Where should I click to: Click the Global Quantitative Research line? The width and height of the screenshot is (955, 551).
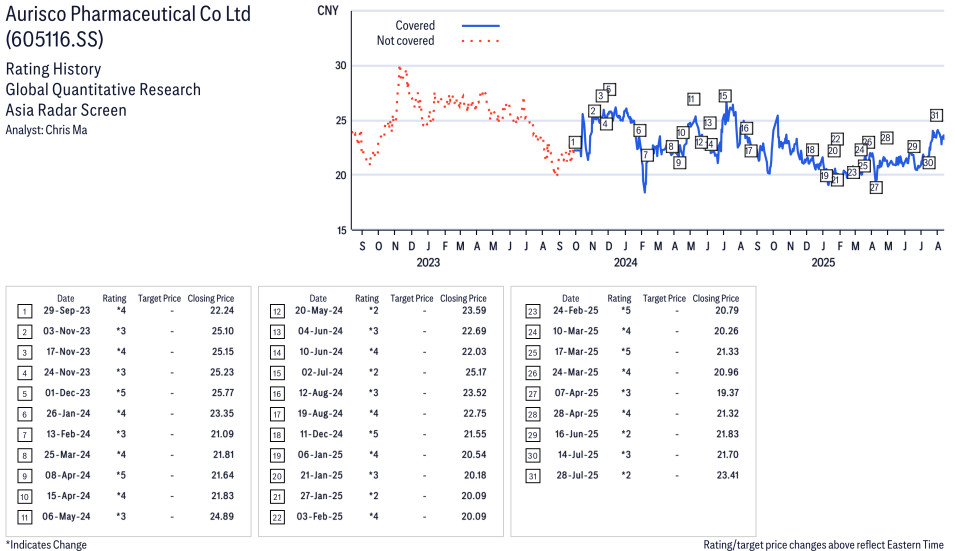[x=103, y=89]
